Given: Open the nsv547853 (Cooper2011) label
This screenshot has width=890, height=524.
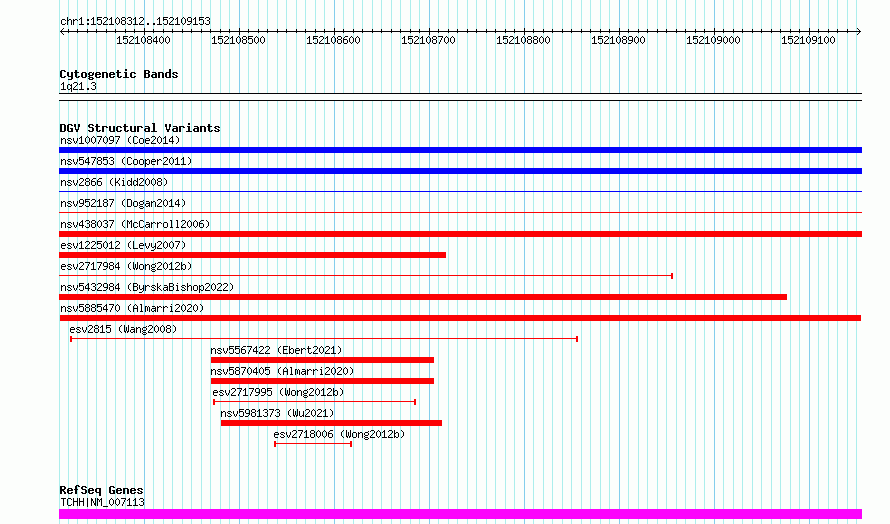Looking at the screenshot, I should pos(126,161).
